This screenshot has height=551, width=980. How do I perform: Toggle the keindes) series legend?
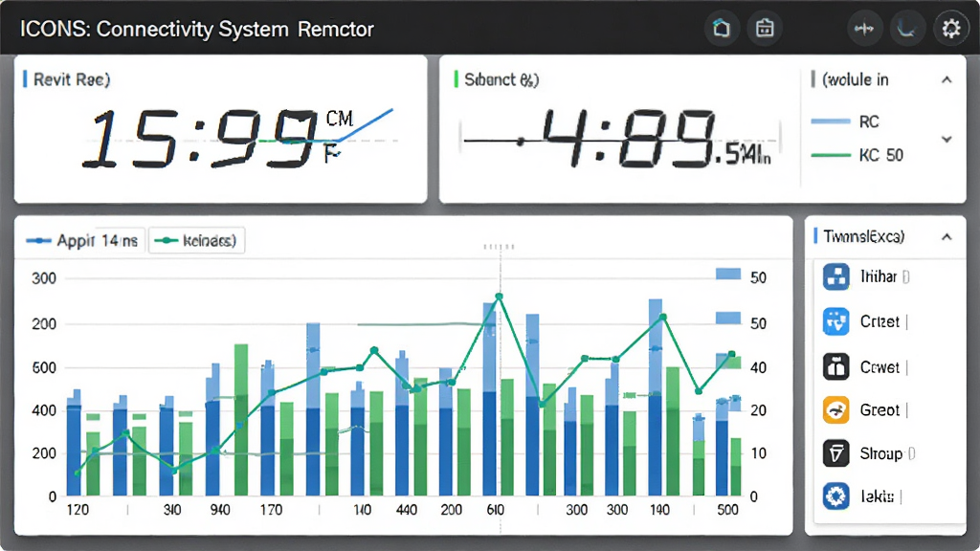tap(196, 240)
